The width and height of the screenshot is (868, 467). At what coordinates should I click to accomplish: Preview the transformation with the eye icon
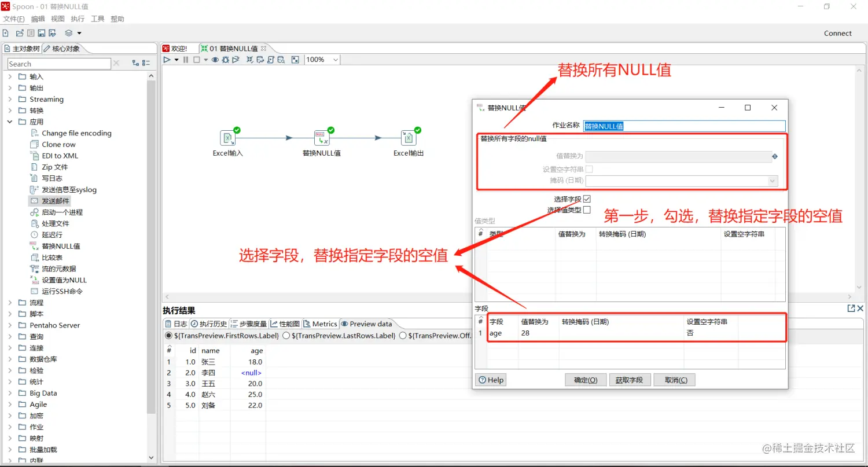215,60
